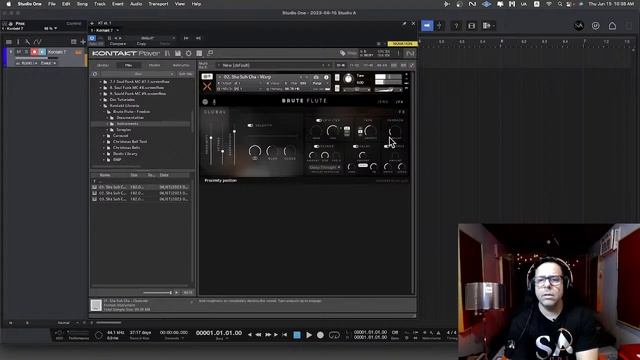Open the File menu

click(52, 4)
